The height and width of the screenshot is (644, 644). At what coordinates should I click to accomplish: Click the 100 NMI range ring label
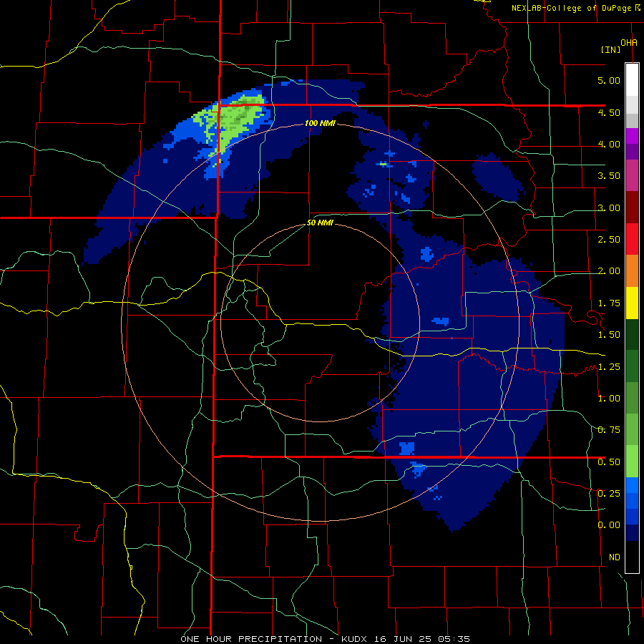coord(320,123)
